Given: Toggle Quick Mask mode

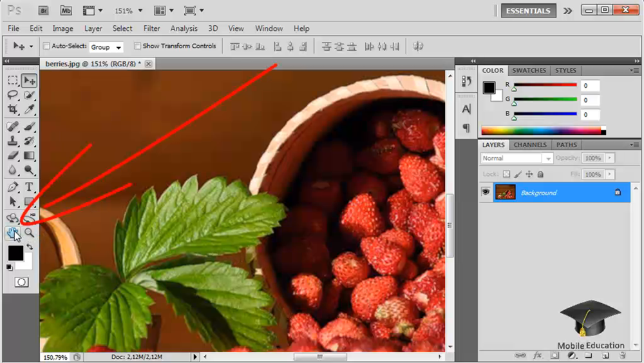Looking at the screenshot, I should click(x=21, y=282).
